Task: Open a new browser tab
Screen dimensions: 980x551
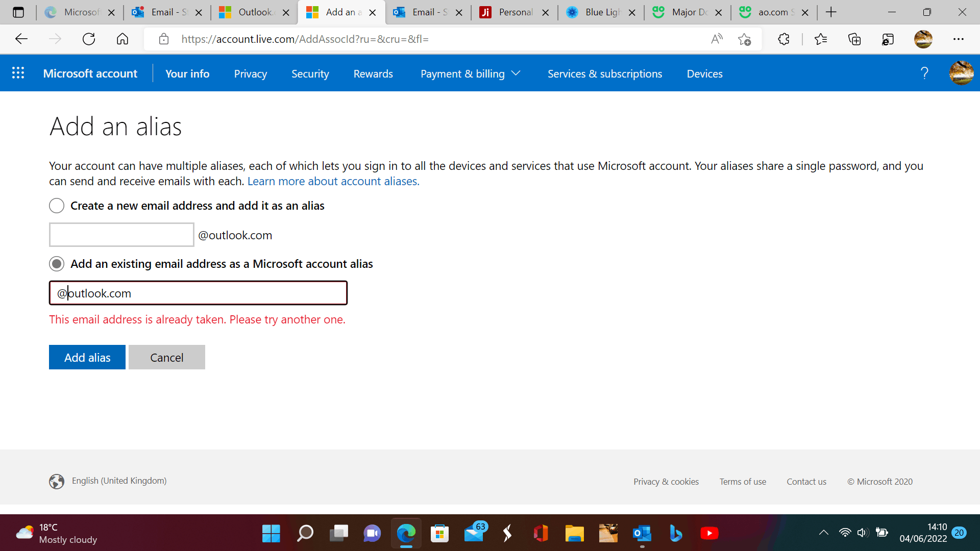Action: click(x=831, y=12)
